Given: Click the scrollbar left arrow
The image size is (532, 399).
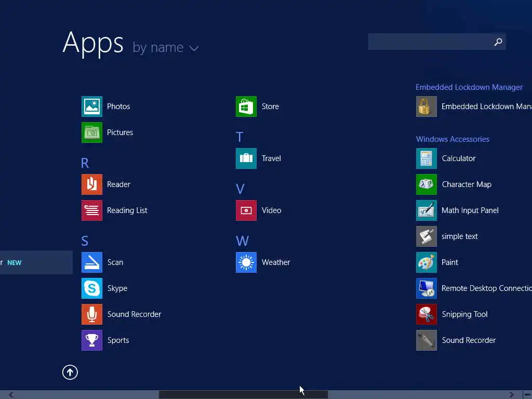Looking at the screenshot, I should 11,395.
